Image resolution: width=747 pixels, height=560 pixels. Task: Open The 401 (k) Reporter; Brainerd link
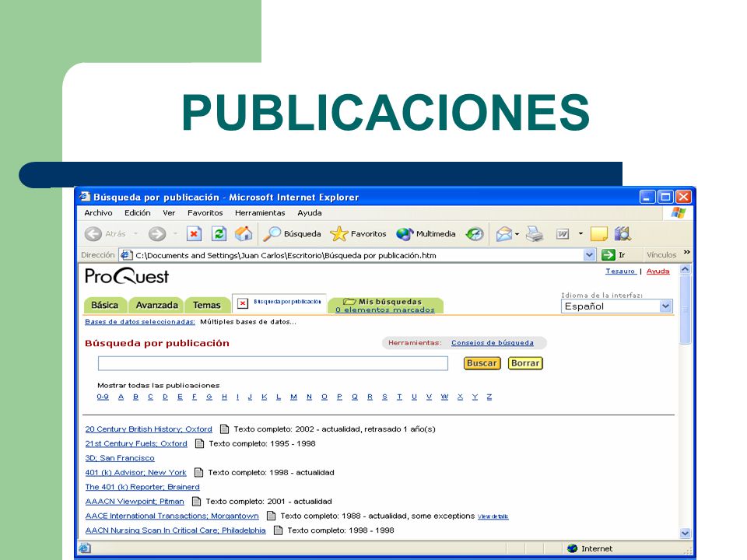tap(142, 487)
